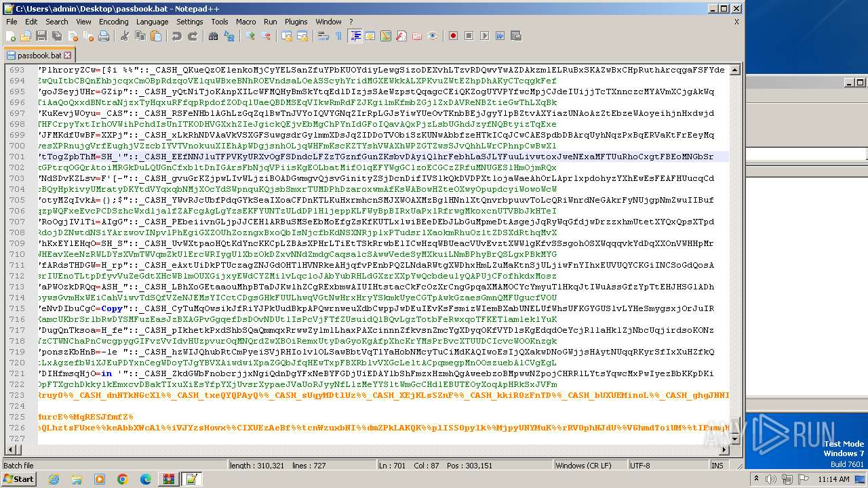
Task: Click the Stop Recording macro icon
Action: point(469,36)
